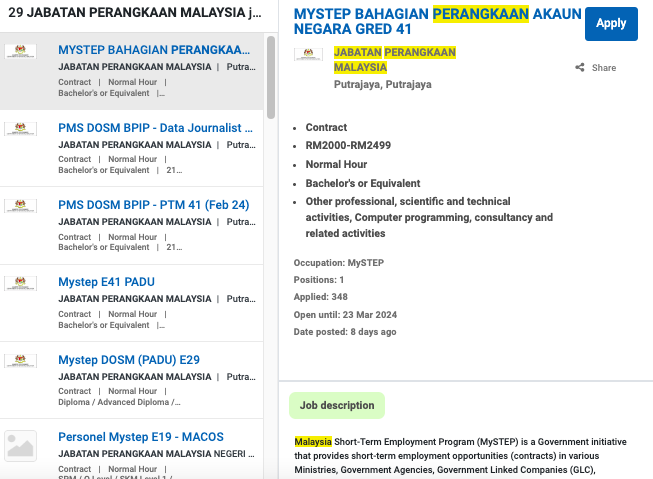
Task: Click employer logo in job detail header
Action: pyautogui.click(x=308, y=54)
